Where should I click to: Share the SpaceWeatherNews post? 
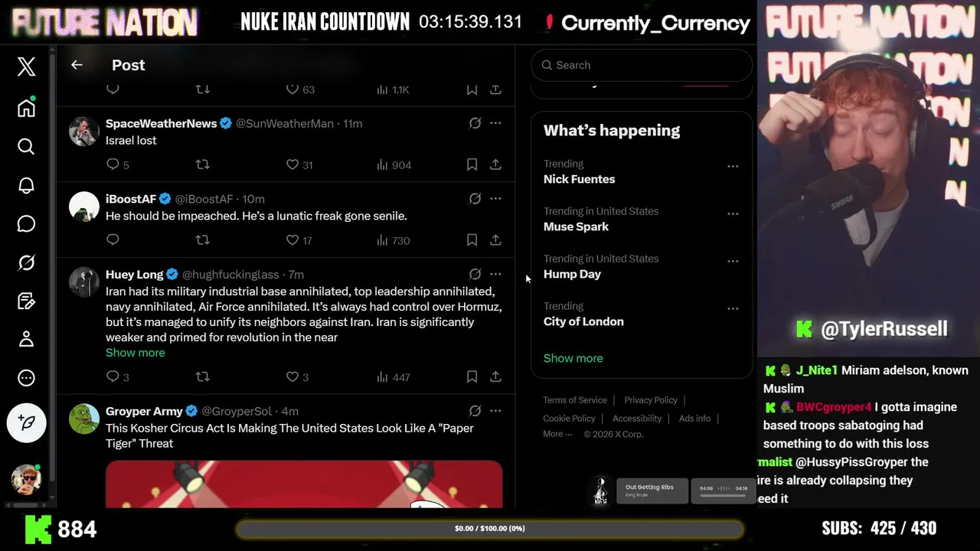(x=495, y=165)
